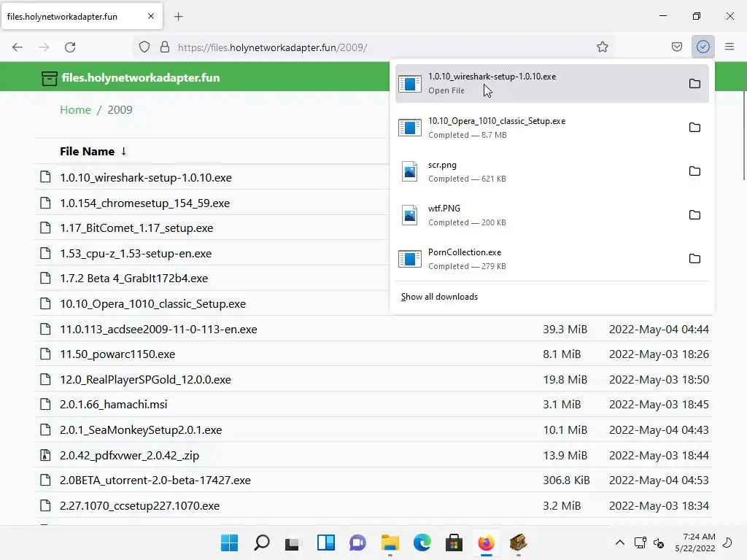
Task: Bookmark this page with the star
Action: pyautogui.click(x=602, y=47)
